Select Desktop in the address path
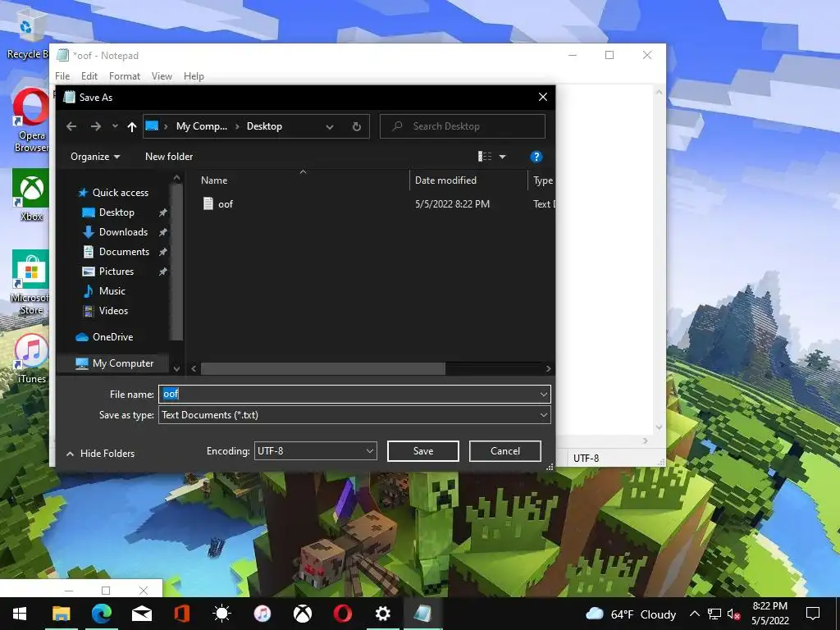Viewport: 840px width, 630px height. tap(264, 126)
